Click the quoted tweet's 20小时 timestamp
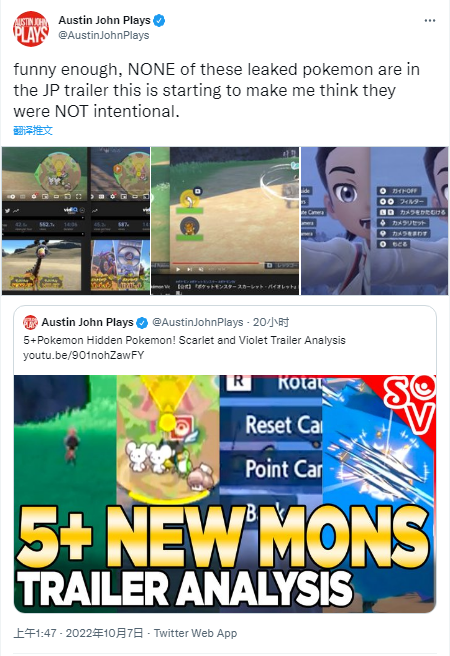 tap(271, 322)
